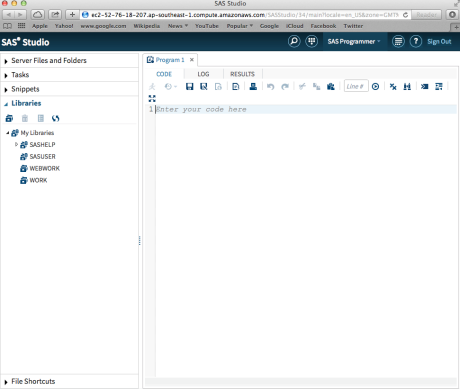This screenshot has width=460, height=389.
Task: Click the last icon in code toolbar row
Action: coord(439,87)
